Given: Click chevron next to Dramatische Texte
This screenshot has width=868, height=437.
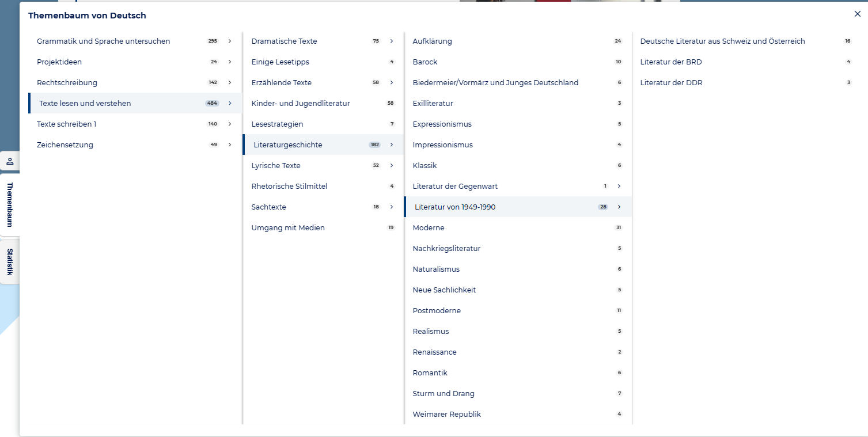Looking at the screenshot, I should [x=392, y=41].
